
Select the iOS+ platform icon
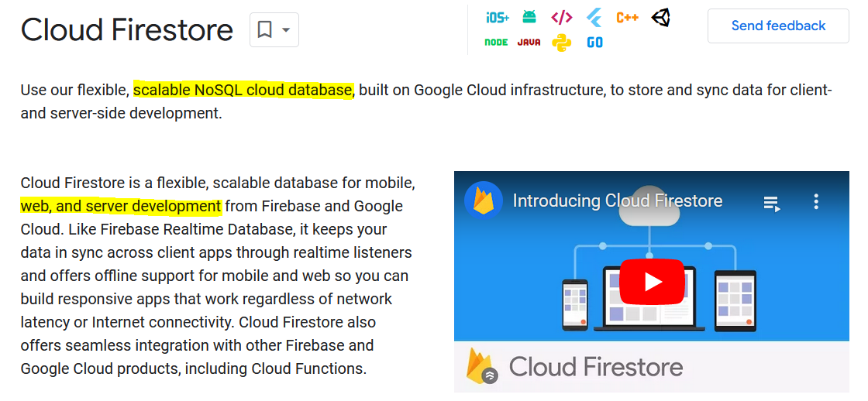[x=497, y=17]
